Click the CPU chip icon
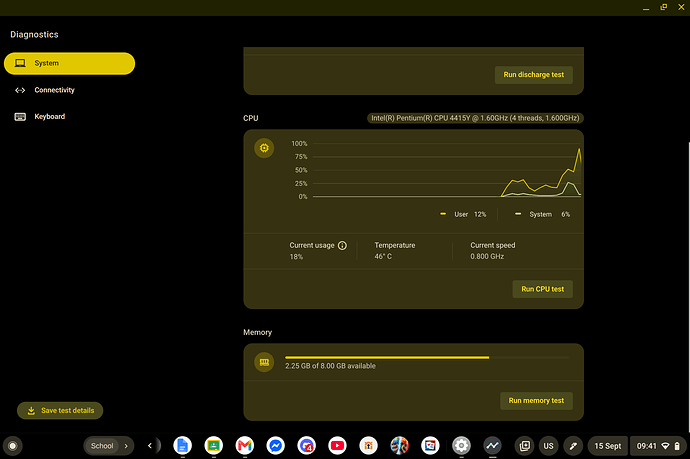This screenshot has width=690, height=459. click(x=264, y=148)
